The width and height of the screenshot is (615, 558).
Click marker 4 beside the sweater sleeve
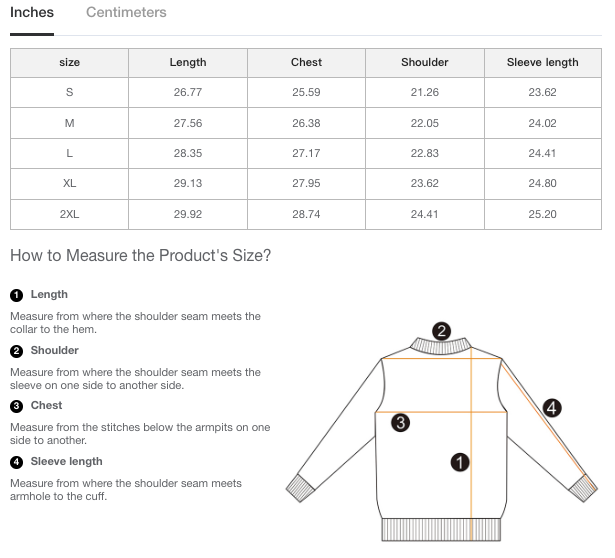coord(552,407)
